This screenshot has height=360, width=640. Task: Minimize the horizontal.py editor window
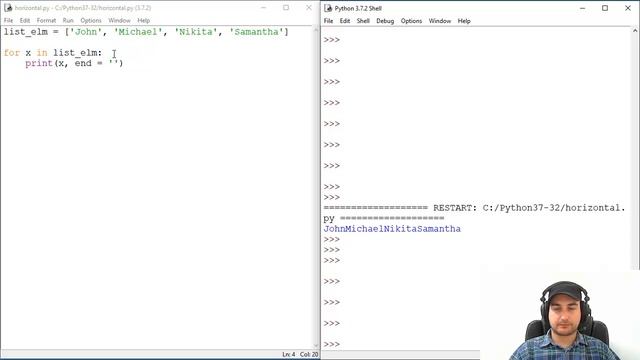pos(263,8)
